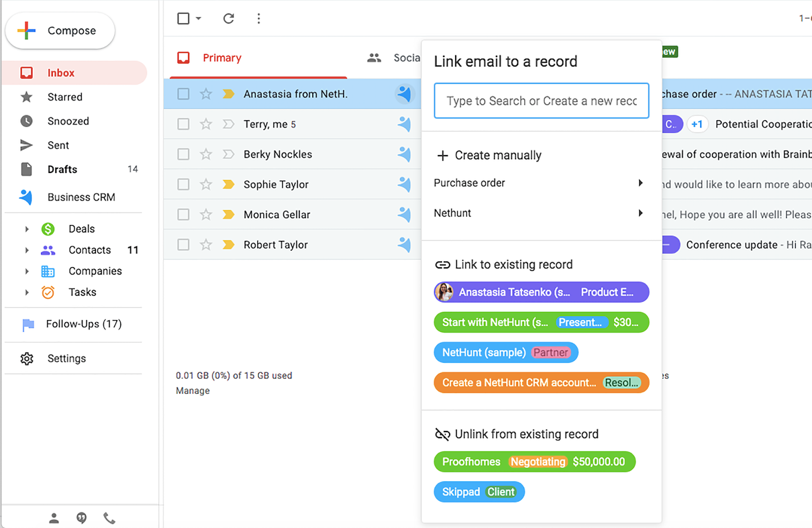
Task: Click NetHunt link icon on Robert Taylor row
Action: click(404, 245)
